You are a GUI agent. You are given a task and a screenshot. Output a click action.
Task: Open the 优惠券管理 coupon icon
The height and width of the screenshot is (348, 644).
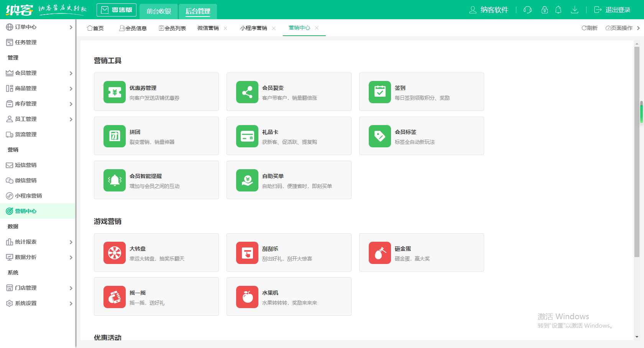point(115,92)
